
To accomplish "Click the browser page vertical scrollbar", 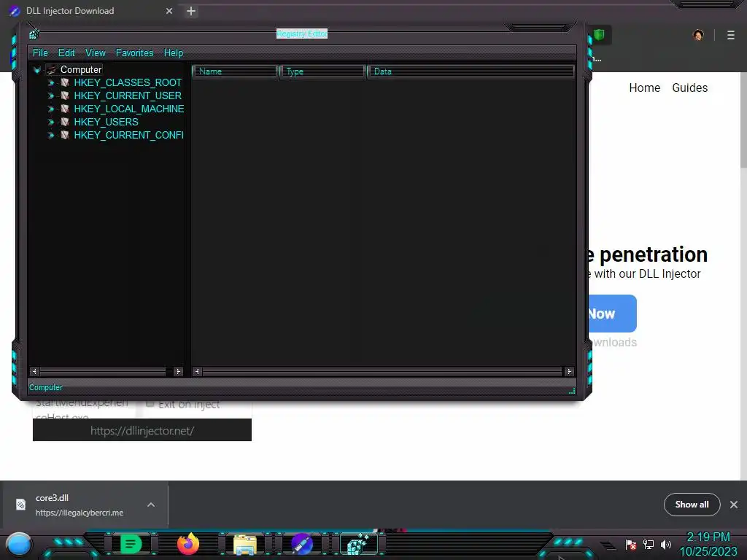I will click(743, 119).
